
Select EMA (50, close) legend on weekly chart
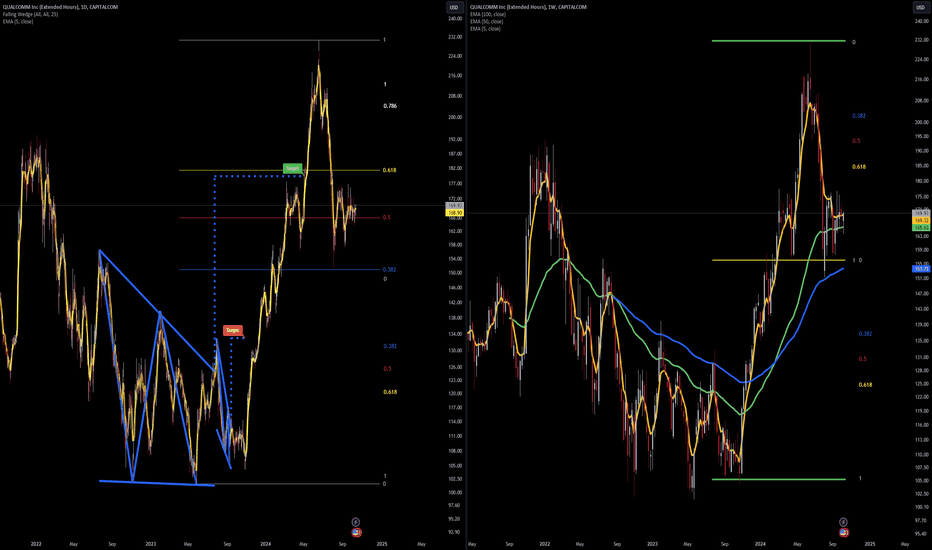point(486,21)
